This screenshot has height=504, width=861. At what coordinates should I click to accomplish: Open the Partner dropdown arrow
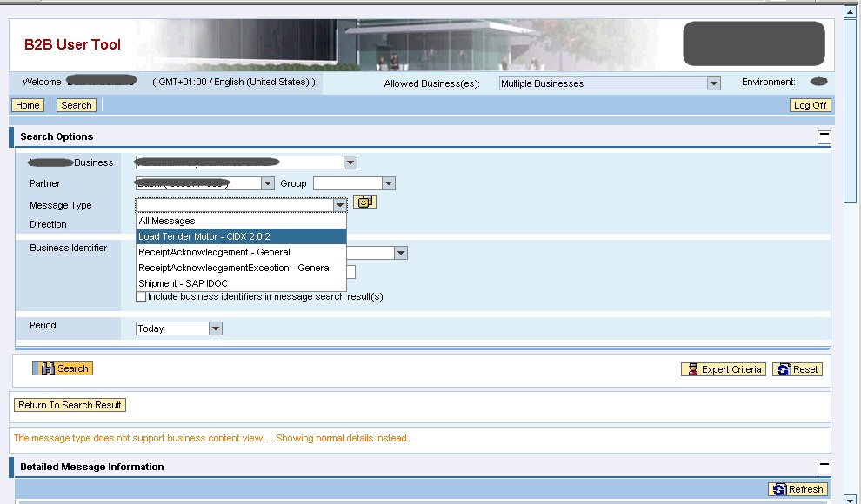[268, 183]
